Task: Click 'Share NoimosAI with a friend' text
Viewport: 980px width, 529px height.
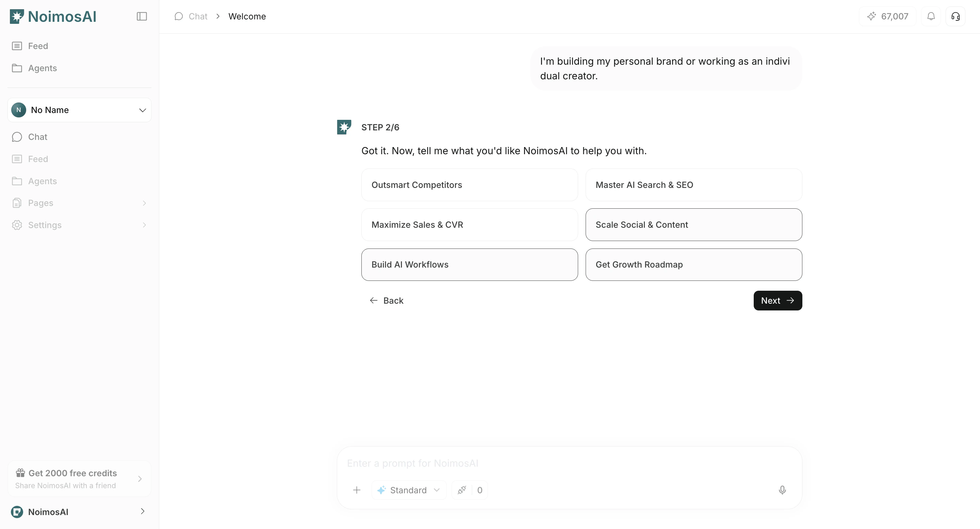Action: point(65,486)
